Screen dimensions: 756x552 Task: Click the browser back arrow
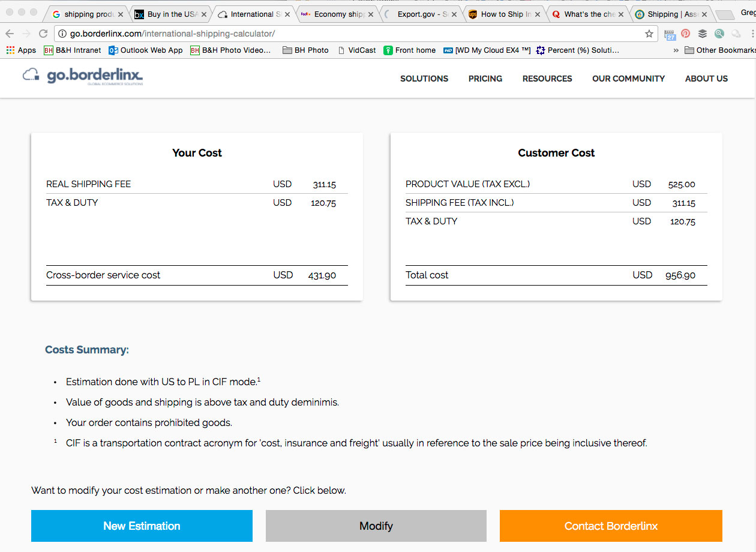pos(10,34)
